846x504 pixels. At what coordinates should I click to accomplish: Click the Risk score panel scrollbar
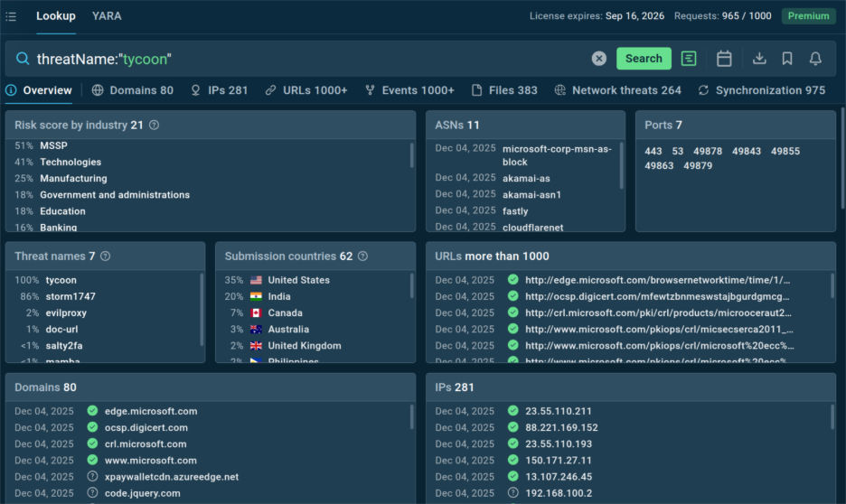coord(412,155)
